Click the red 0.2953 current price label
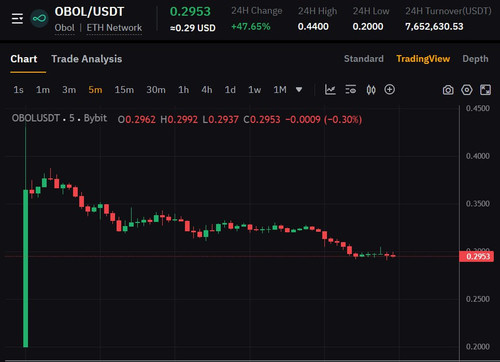 477,256
